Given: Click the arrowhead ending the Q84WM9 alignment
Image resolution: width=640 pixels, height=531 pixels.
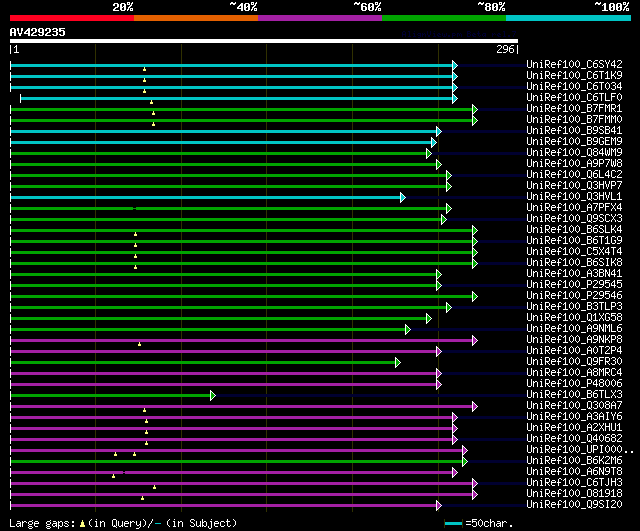Looking at the screenshot, I should (x=429, y=153).
